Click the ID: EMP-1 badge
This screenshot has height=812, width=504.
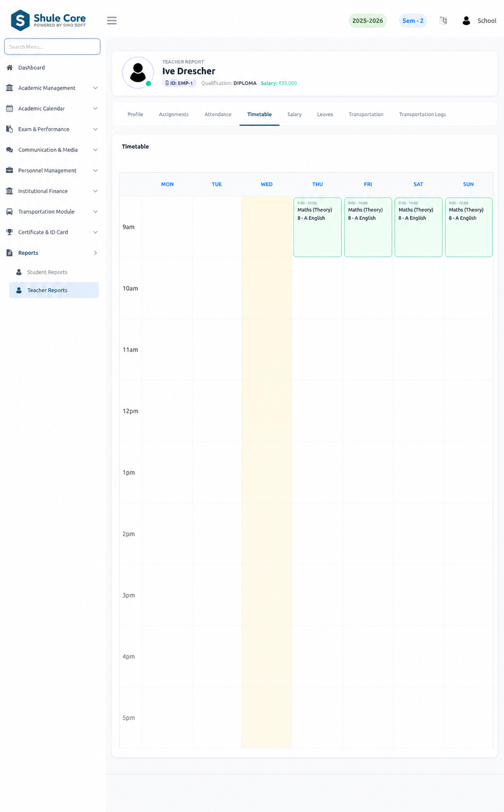tap(179, 83)
